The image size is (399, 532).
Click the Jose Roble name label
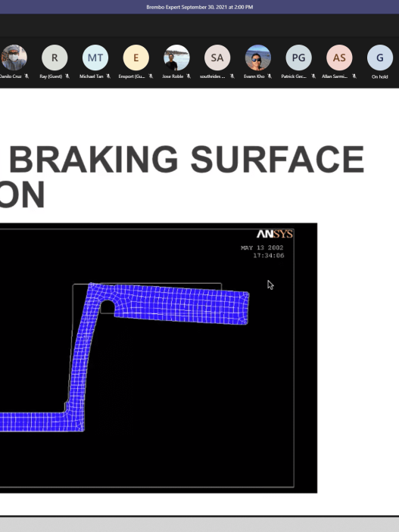[173, 76]
